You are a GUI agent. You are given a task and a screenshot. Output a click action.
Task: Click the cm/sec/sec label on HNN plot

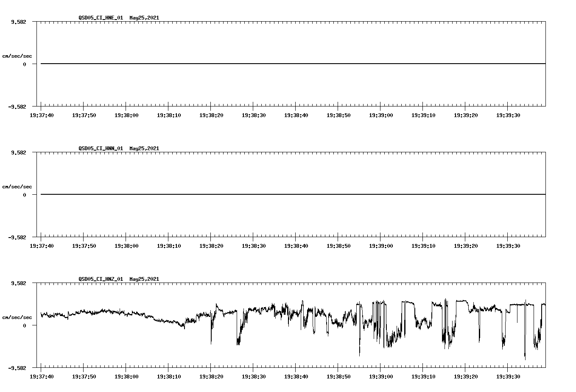pos(17,186)
